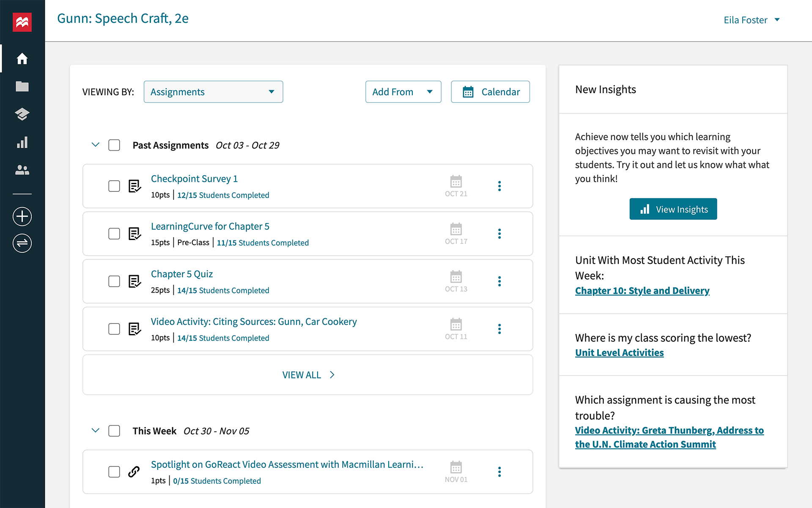The image size is (812, 508).
Task: Open the Add From dropdown menu
Action: 402,91
